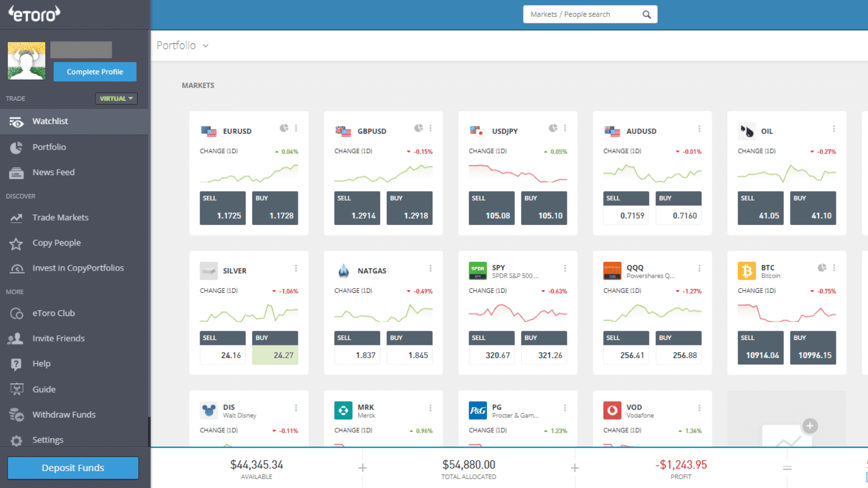
Task: Click SPY BUY 321.26 button
Action: 544,348
